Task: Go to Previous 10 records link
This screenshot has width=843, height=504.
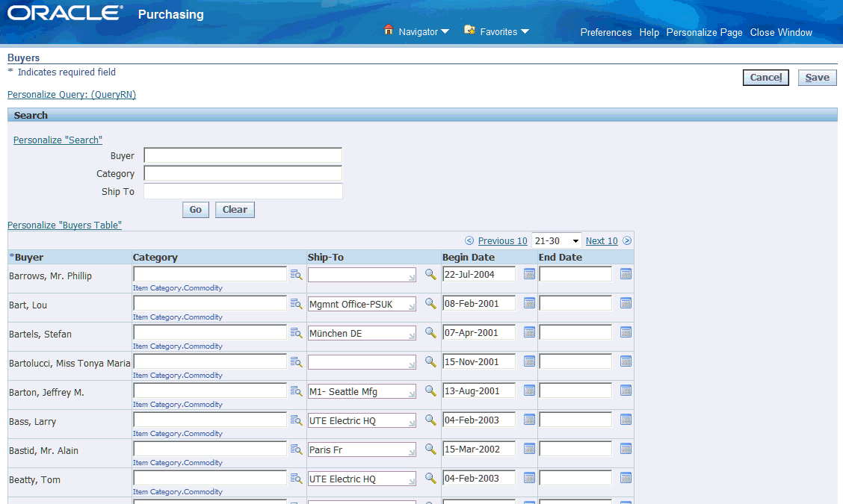Action: (x=503, y=240)
